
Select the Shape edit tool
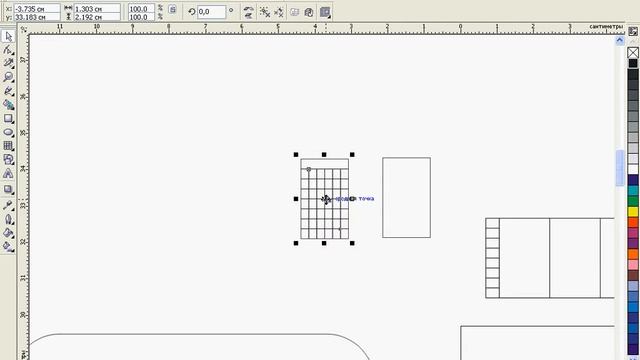[8, 50]
